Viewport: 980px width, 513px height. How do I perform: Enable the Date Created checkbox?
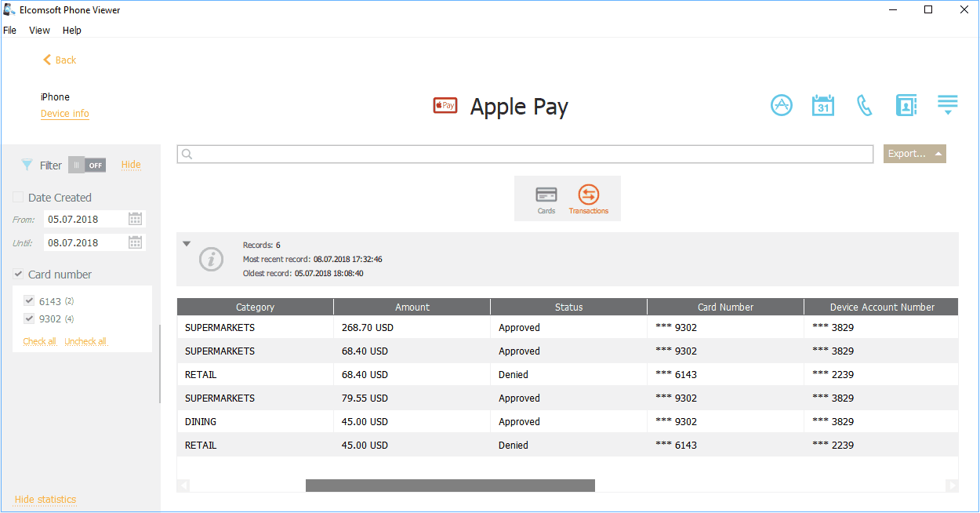point(18,198)
